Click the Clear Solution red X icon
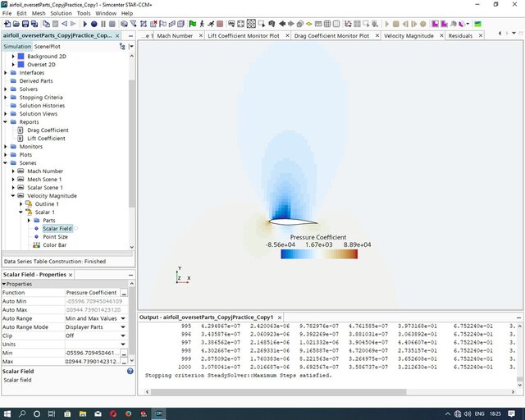Viewport: 525px width, 420px height. [153, 24]
